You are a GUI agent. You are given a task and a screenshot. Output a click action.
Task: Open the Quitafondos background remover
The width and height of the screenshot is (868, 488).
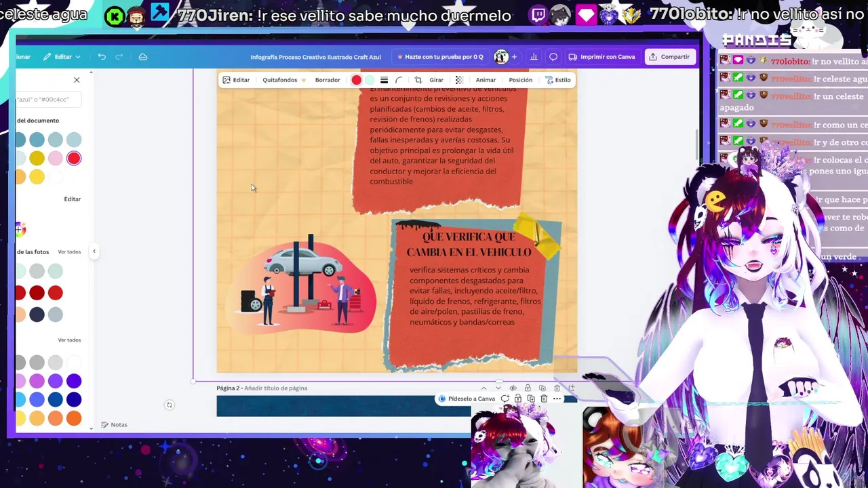pos(283,80)
